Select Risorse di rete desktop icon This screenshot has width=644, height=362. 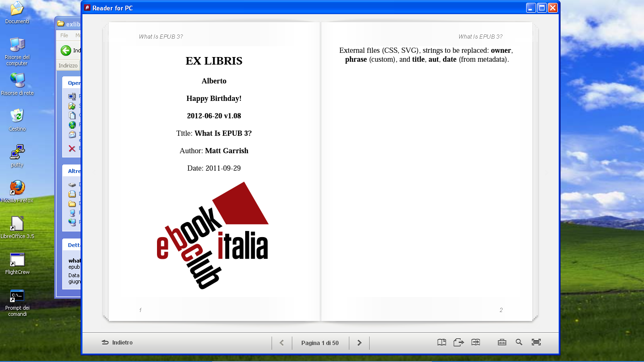click(x=17, y=84)
